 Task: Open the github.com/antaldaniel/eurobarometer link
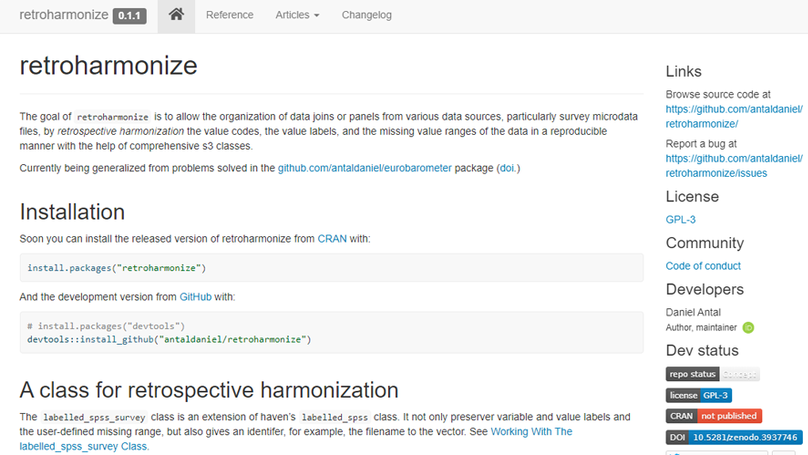364,168
